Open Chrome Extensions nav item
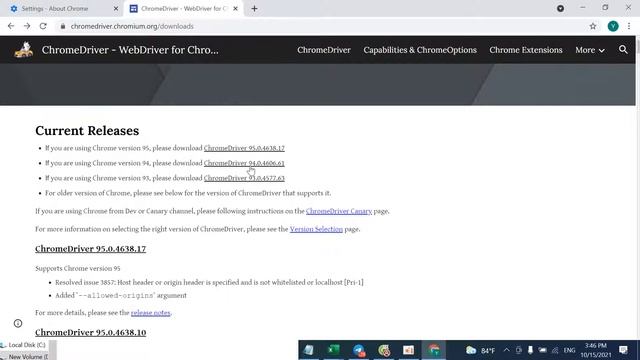This screenshot has width=640, height=360. (526, 50)
